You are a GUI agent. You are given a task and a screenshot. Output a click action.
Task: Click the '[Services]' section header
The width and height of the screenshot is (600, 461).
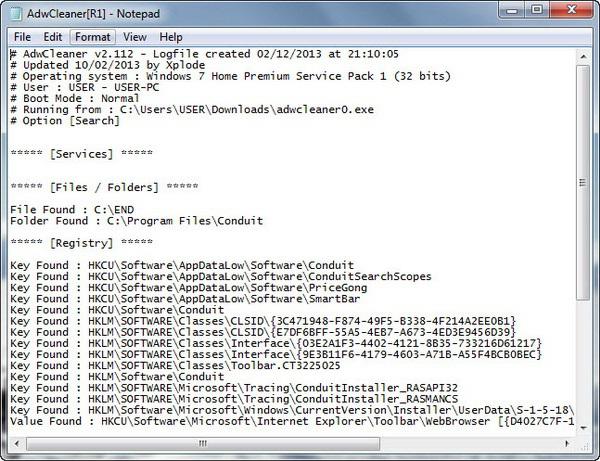82,154
